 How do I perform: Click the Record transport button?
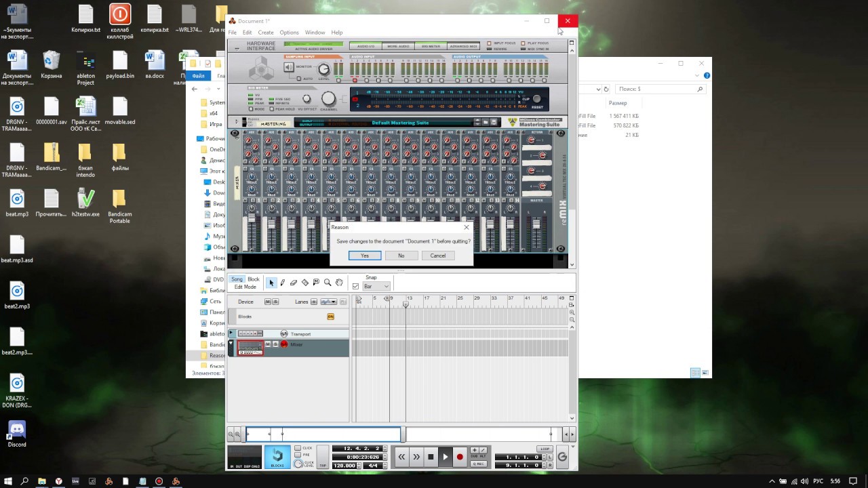click(460, 457)
